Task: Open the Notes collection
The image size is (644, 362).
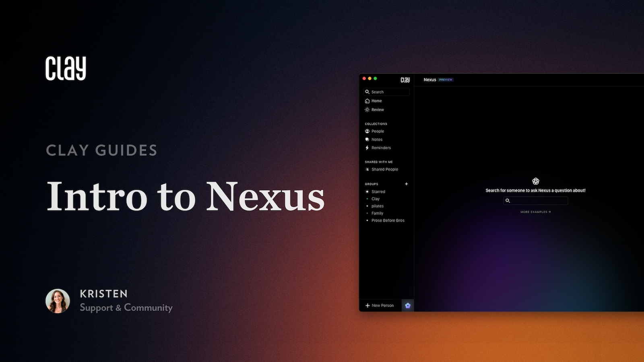Action: (376, 140)
